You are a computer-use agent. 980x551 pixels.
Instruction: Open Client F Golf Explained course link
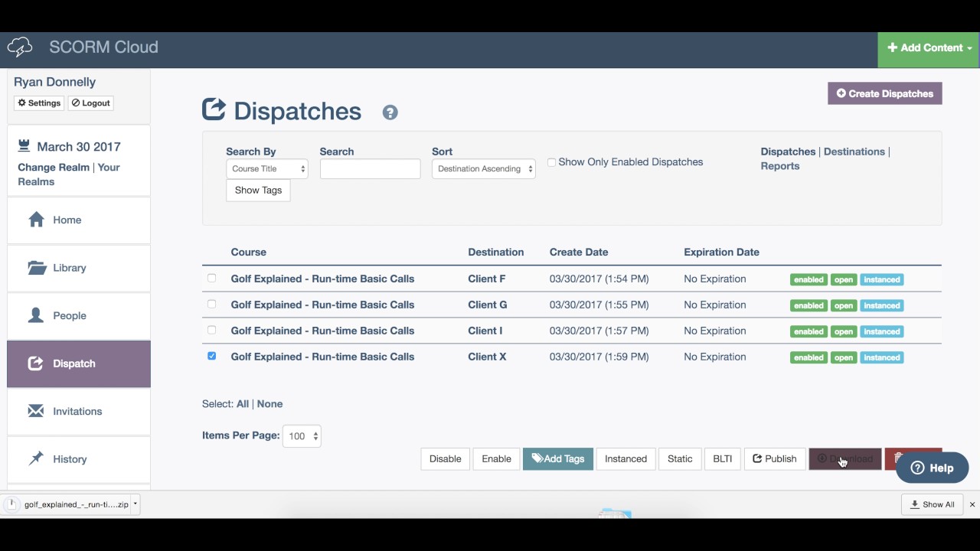322,279
